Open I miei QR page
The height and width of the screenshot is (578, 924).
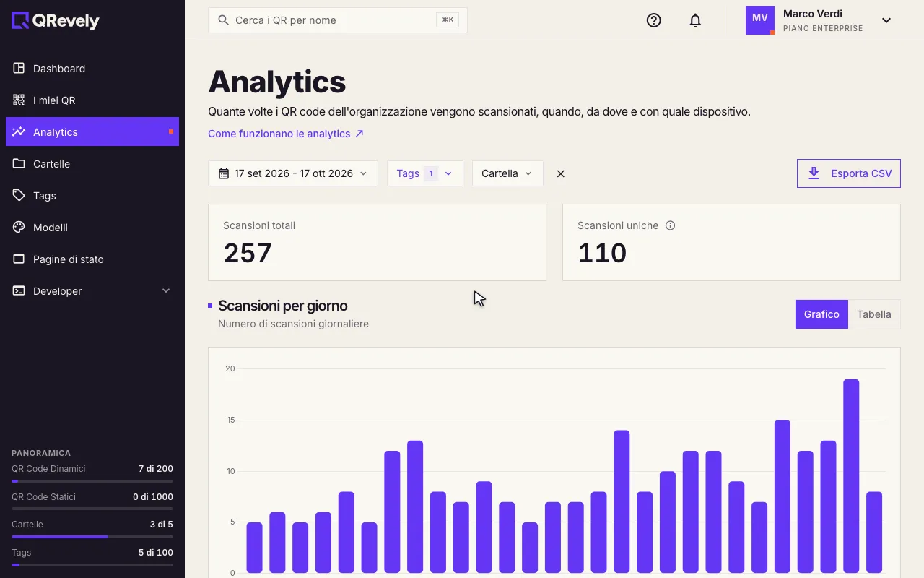[92, 100]
